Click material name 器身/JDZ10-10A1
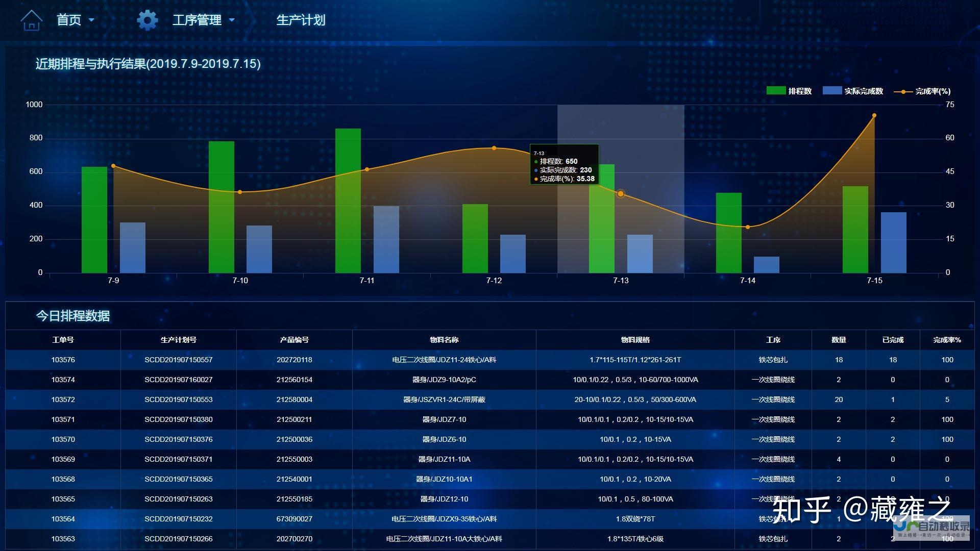Image resolution: width=980 pixels, height=551 pixels. (444, 479)
